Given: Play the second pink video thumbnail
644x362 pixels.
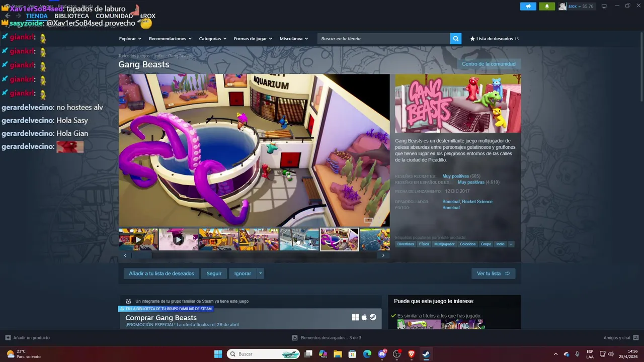Looking at the screenshot, I should click(x=179, y=240).
